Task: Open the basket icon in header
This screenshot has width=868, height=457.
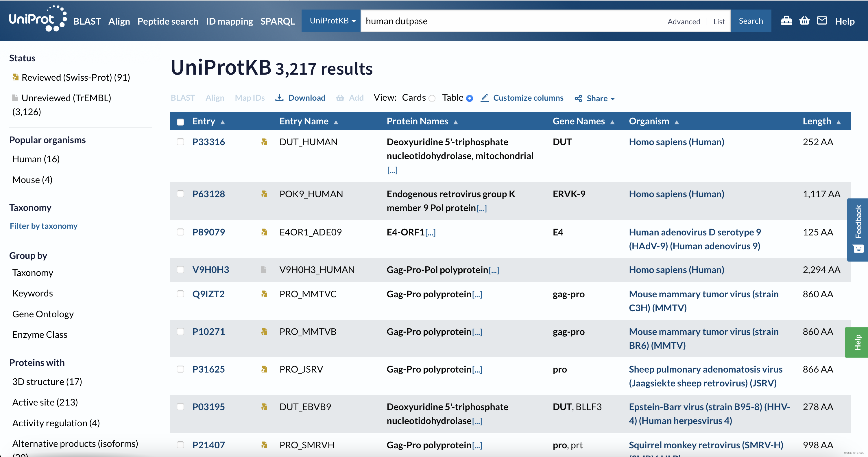Action: tap(804, 21)
